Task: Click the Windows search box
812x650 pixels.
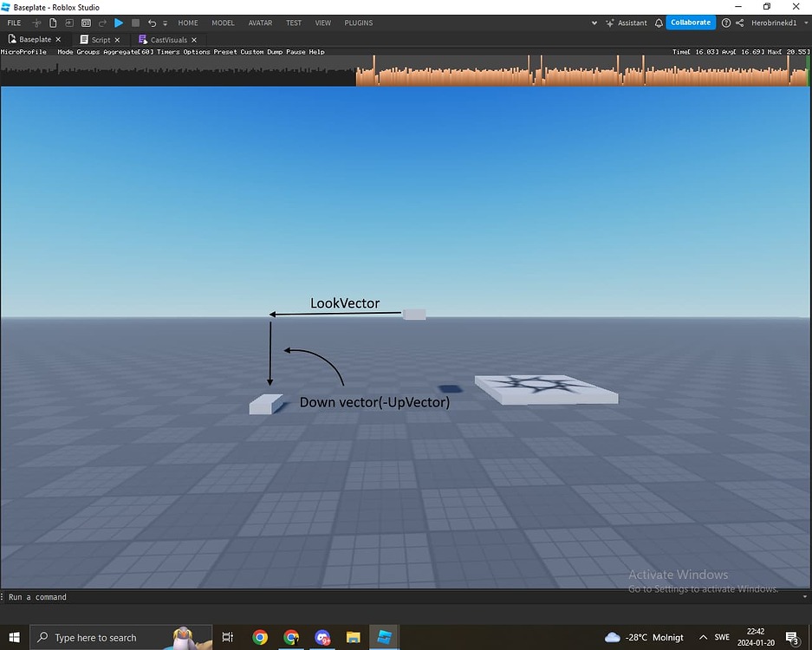Action: (x=120, y=638)
